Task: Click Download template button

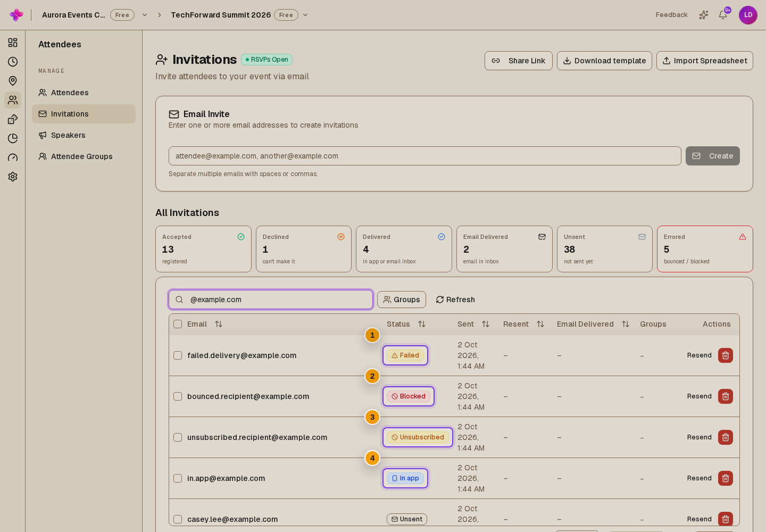Action: point(604,61)
